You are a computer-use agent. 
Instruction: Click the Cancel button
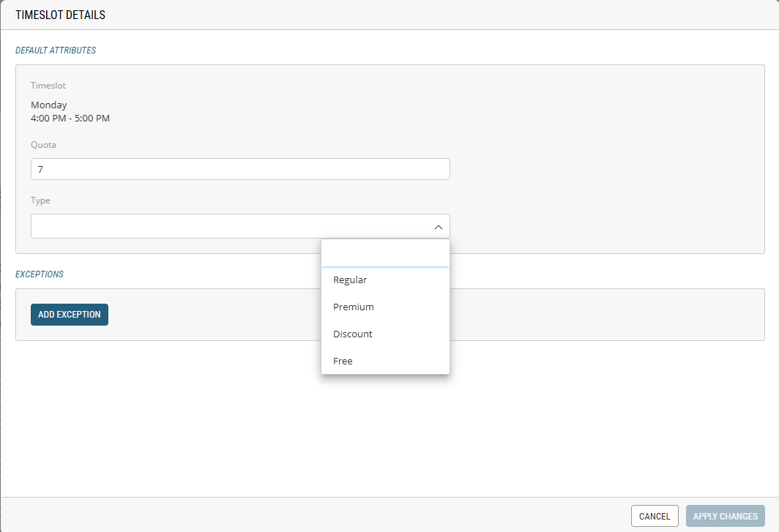654,516
